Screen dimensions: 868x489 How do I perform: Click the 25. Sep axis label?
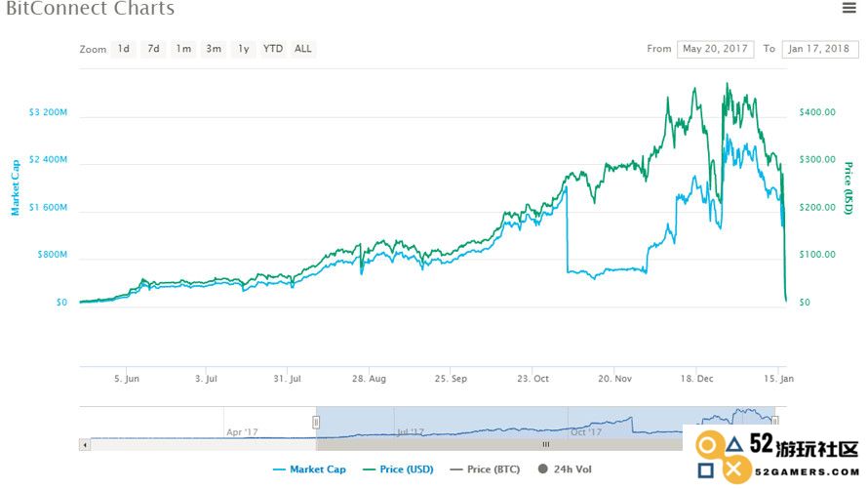click(x=451, y=379)
